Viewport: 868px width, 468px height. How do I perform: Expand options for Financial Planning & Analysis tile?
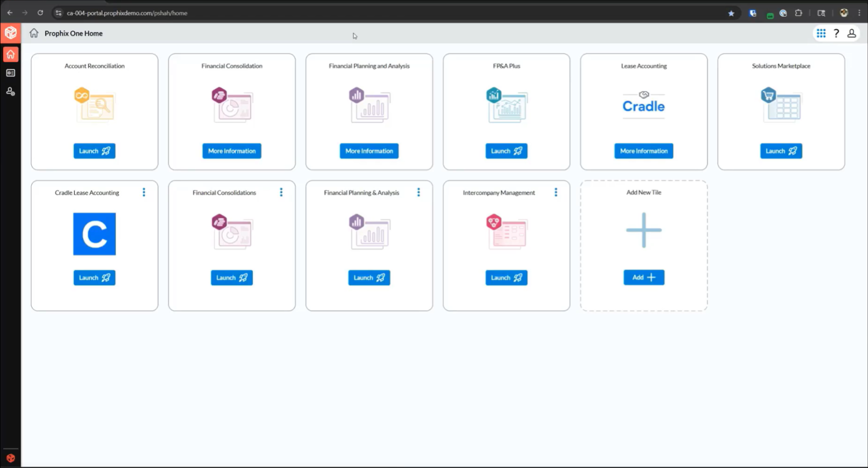419,192
